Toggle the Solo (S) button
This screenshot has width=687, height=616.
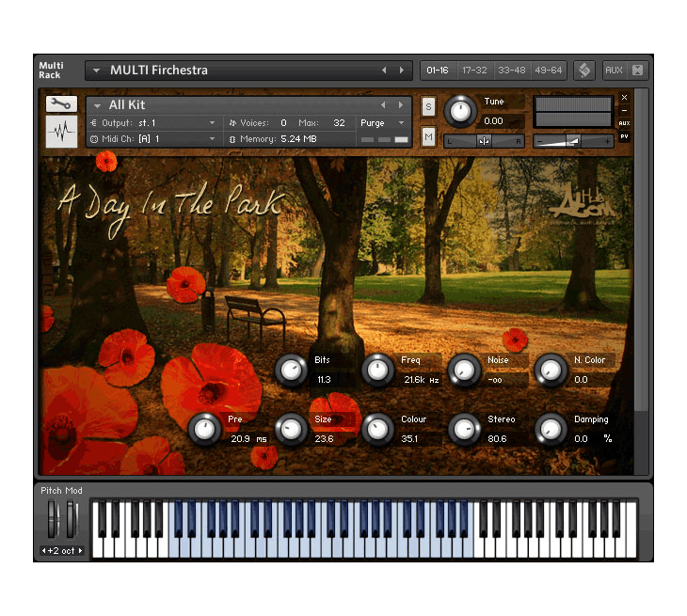tap(428, 105)
